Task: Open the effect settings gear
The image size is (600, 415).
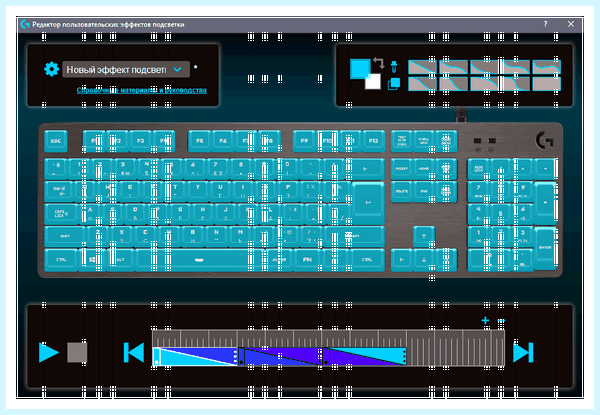Action: (51, 69)
